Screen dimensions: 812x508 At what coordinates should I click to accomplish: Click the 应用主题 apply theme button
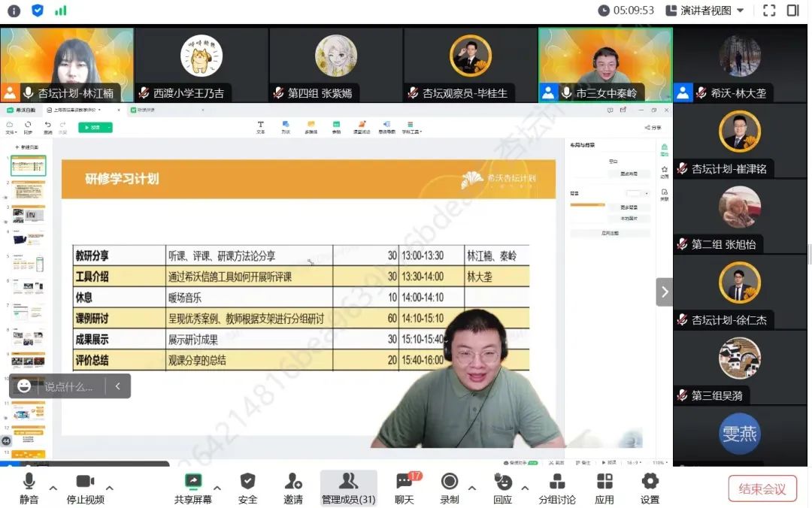[x=610, y=233]
